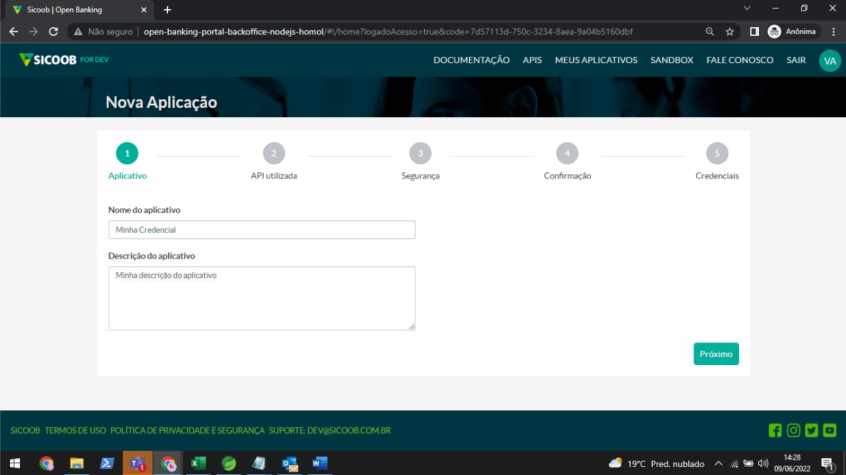Open volume control in system tray
Image resolution: width=846 pixels, height=475 pixels.
point(762,464)
